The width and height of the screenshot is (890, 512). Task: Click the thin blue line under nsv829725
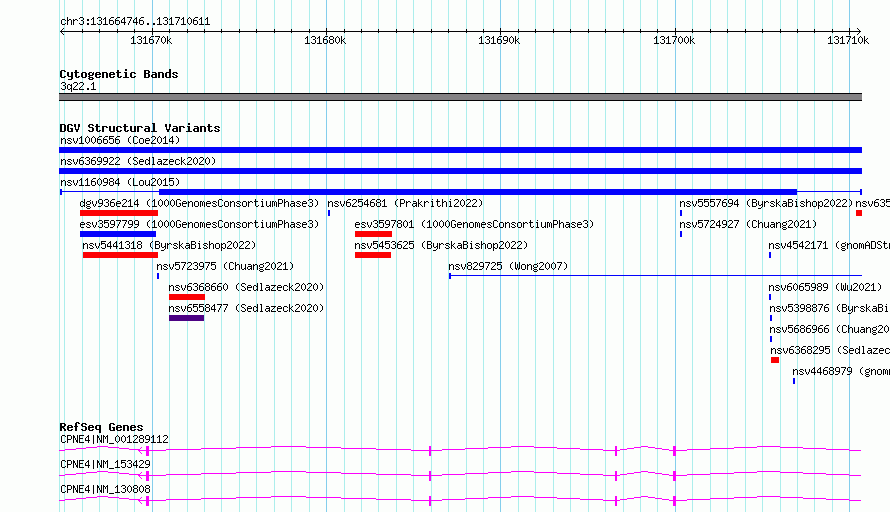coord(656,276)
